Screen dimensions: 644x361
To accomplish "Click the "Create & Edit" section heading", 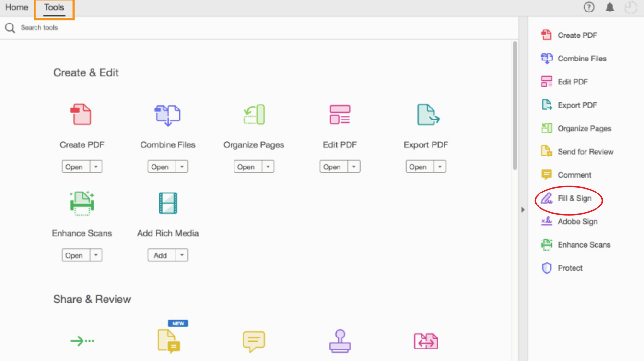I will [x=86, y=72].
